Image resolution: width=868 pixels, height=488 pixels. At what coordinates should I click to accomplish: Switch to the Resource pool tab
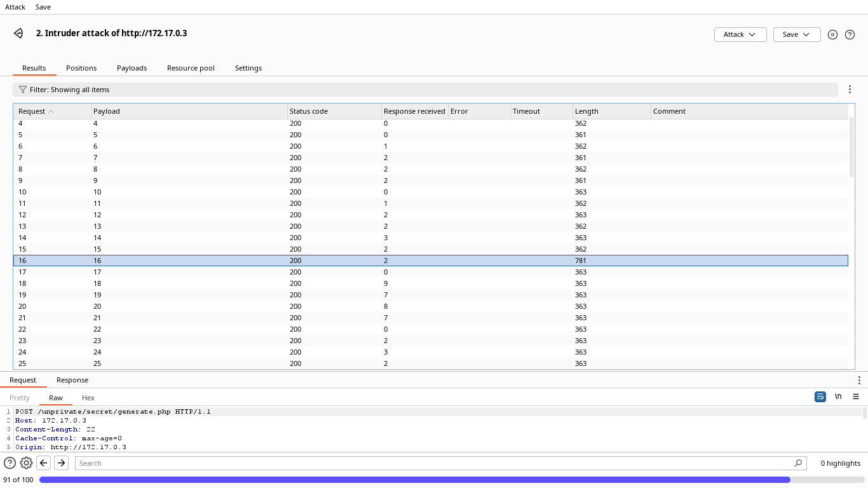click(x=191, y=68)
